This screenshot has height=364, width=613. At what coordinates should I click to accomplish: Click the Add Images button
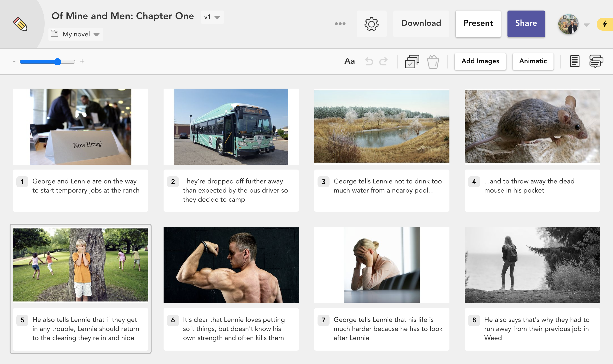480,61
